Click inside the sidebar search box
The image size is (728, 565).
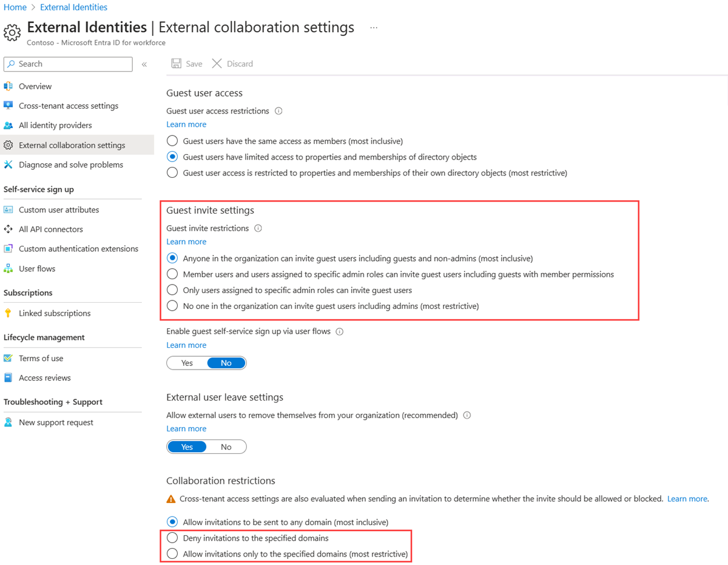(67, 64)
